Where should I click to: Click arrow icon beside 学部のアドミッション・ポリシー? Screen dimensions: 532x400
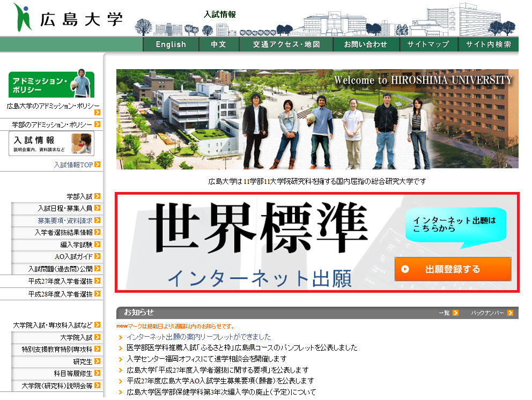pyautogui.click(x=98, y=124)
